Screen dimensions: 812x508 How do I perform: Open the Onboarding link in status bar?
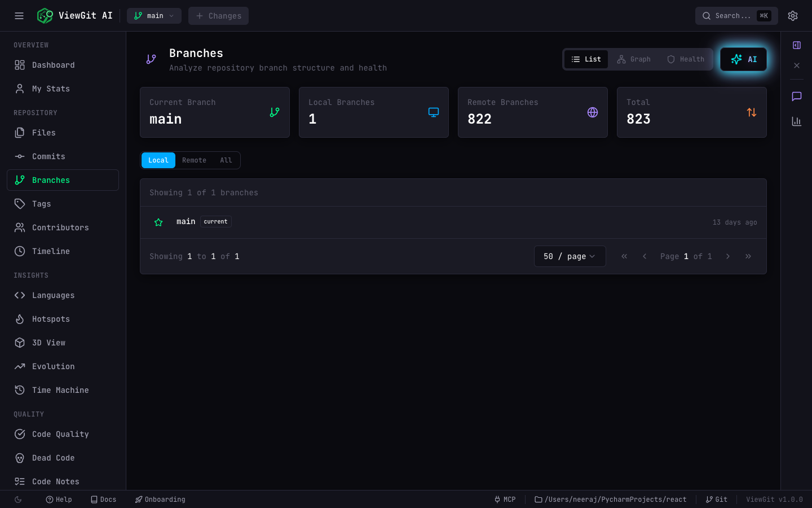(x=160, y=500)
